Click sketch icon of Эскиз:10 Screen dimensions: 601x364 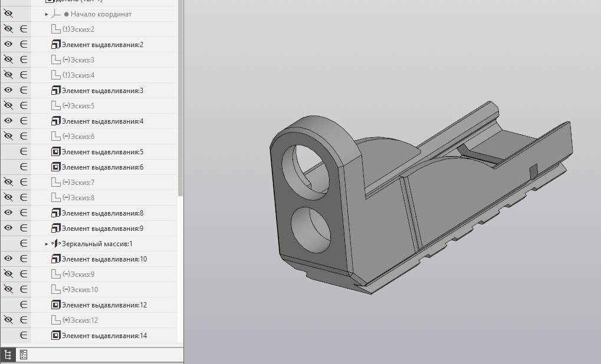pyautogui.click(x=56, y=289)
